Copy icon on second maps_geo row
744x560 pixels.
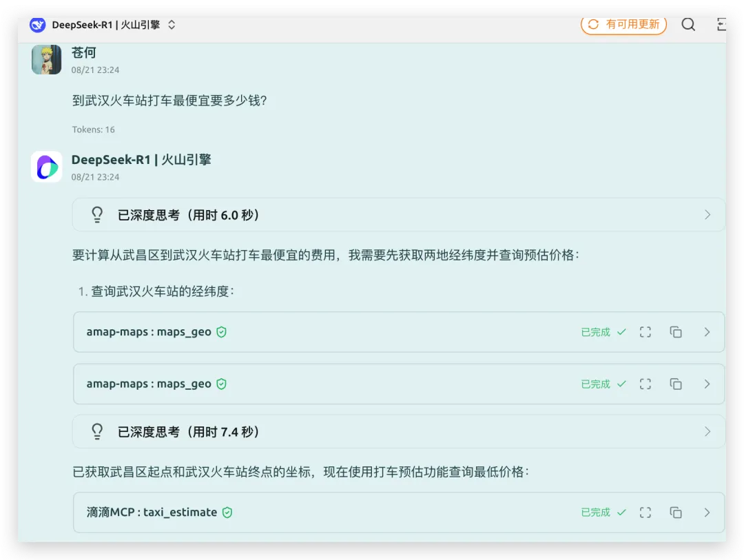click(x=676, y=384)
